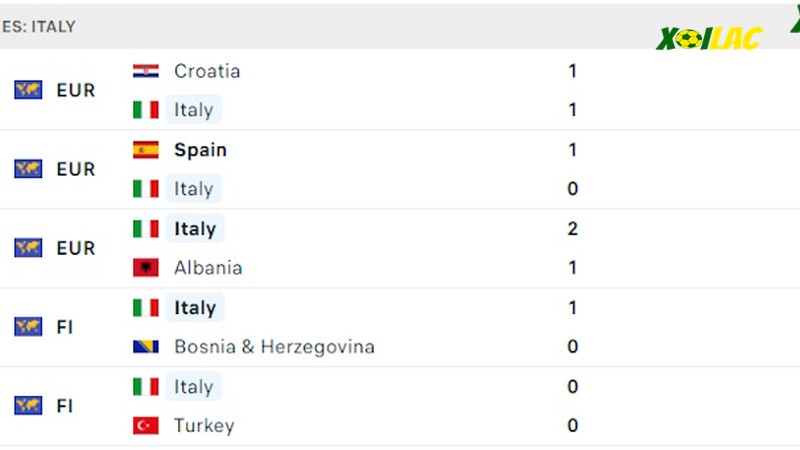Click the Bosnia & Herzegovina flag icon
The height and width of the screenshot is (450, 800).
[x=145, y=347]
